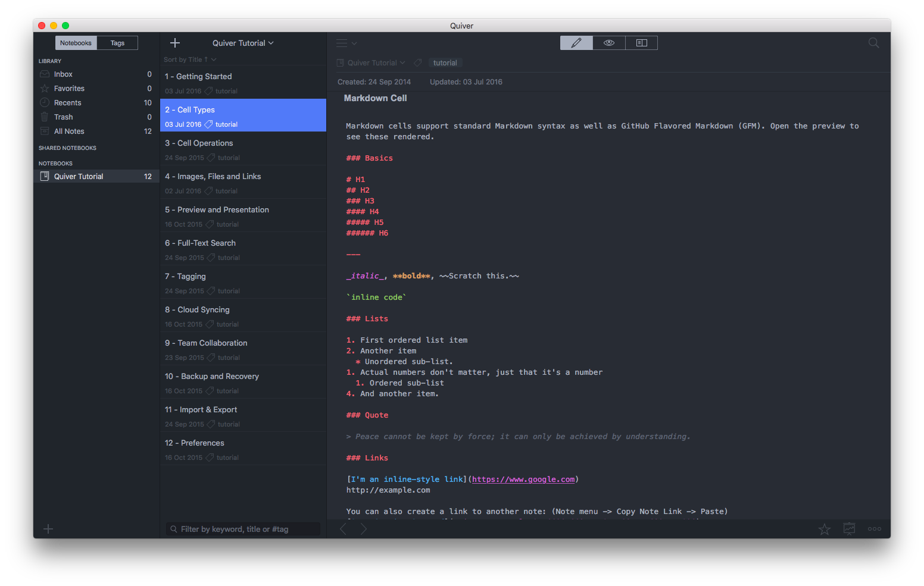Click the ### Links heading line
Image resolution: width=924 pixels, height=586 pixels.
[367, 458]
